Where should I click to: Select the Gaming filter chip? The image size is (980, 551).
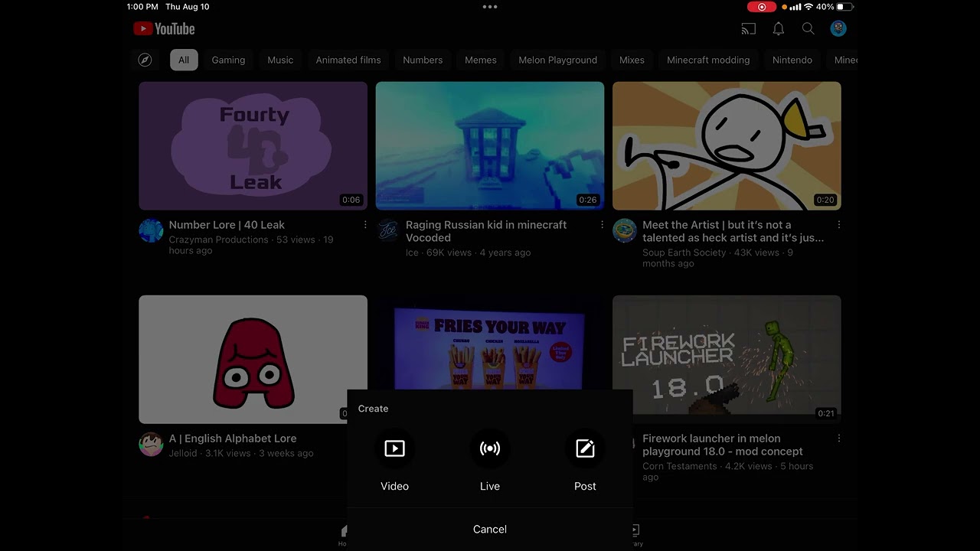[x=228, y=60]
